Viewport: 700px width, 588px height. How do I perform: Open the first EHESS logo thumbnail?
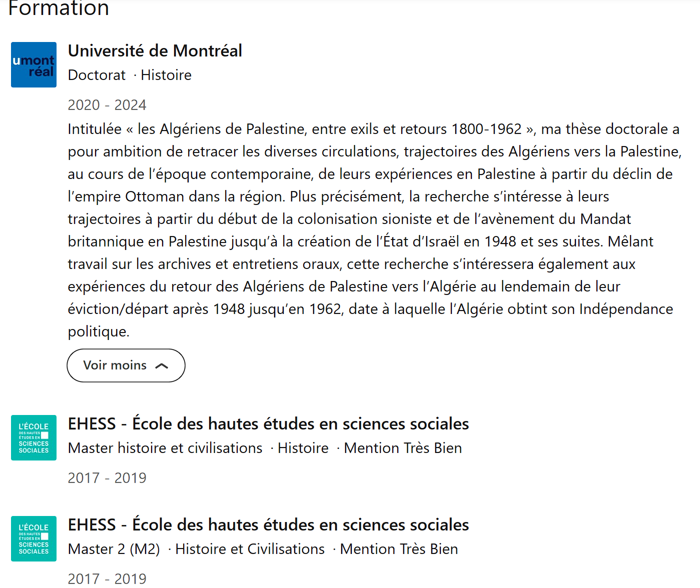pos(34,437)
